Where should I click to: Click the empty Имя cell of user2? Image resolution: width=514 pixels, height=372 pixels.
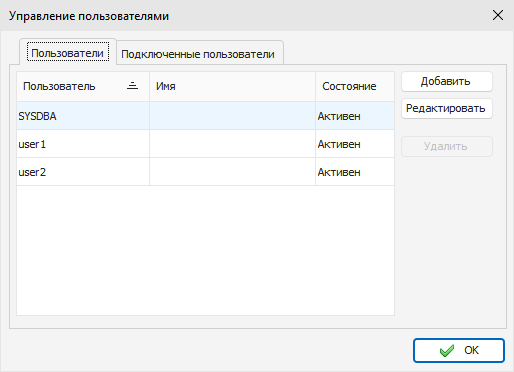(232, 172)
